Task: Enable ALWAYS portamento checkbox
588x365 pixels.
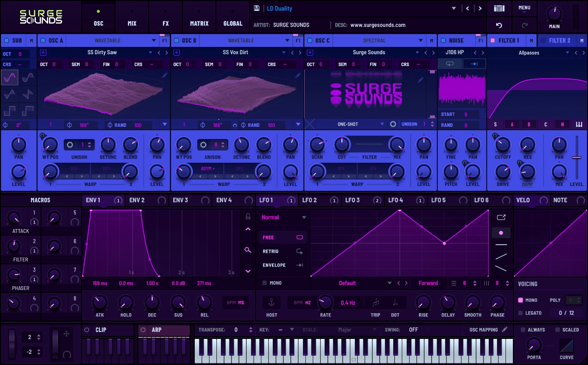Action: click(523, 330)
